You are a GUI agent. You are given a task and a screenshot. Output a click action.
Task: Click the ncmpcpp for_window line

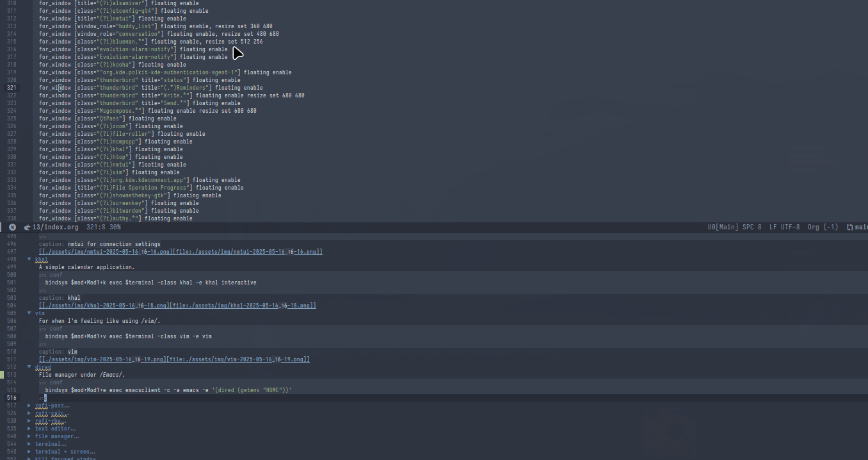tap(115, 142)
